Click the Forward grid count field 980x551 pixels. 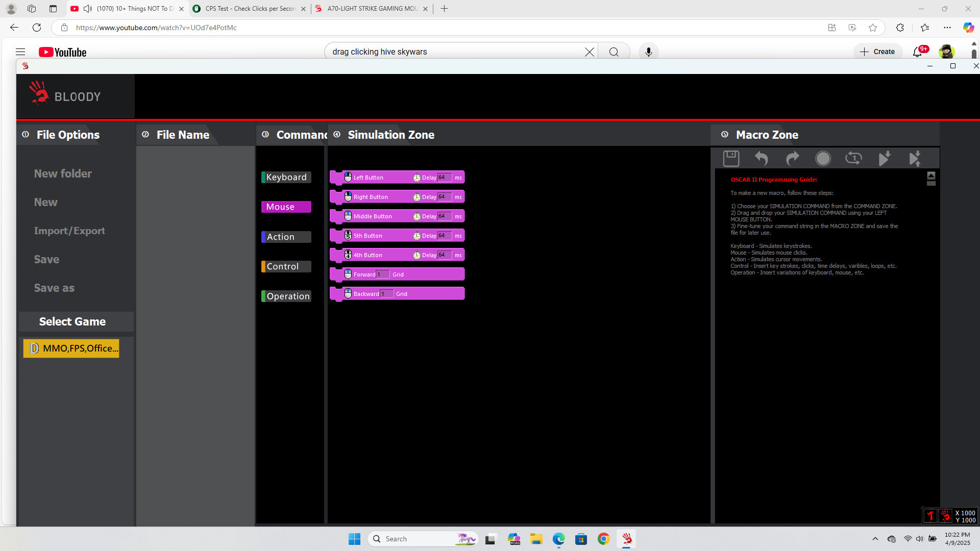[x=383, y=274]
